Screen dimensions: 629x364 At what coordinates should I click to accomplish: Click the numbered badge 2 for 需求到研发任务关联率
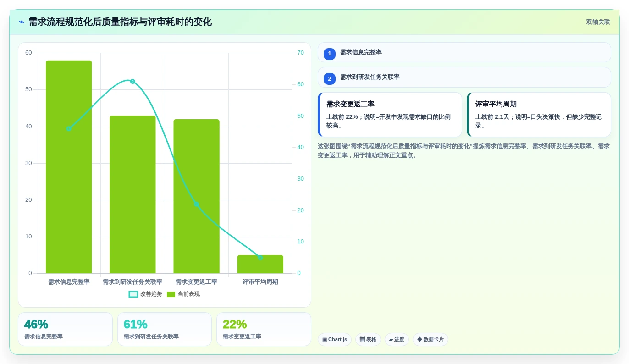(x=330, y=78)
